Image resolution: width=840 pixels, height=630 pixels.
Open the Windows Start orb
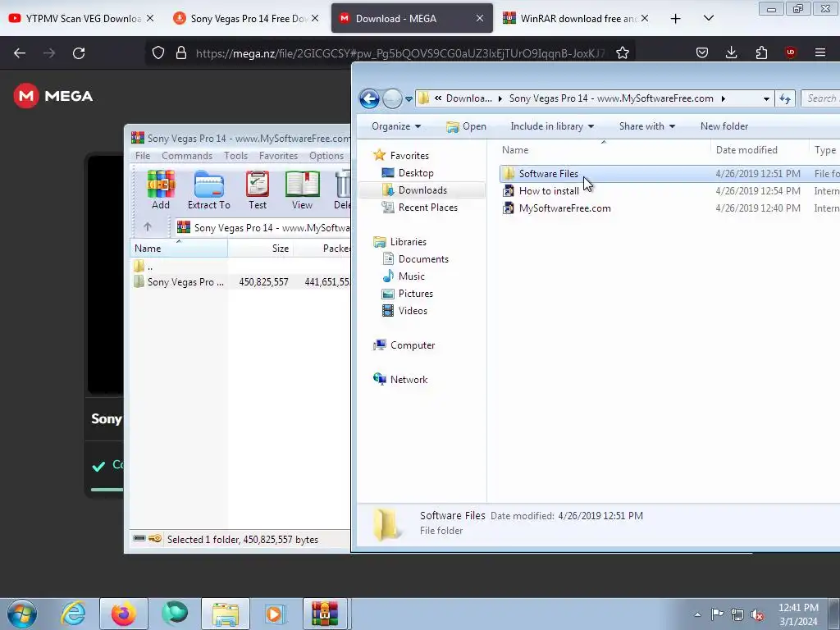pyautogui.click(x=22, y=614)
